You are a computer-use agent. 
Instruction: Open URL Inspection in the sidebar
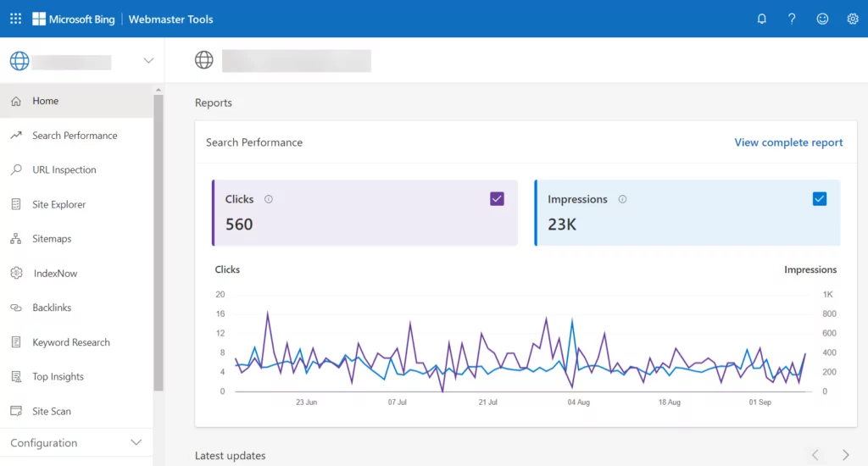coord(76,169)
